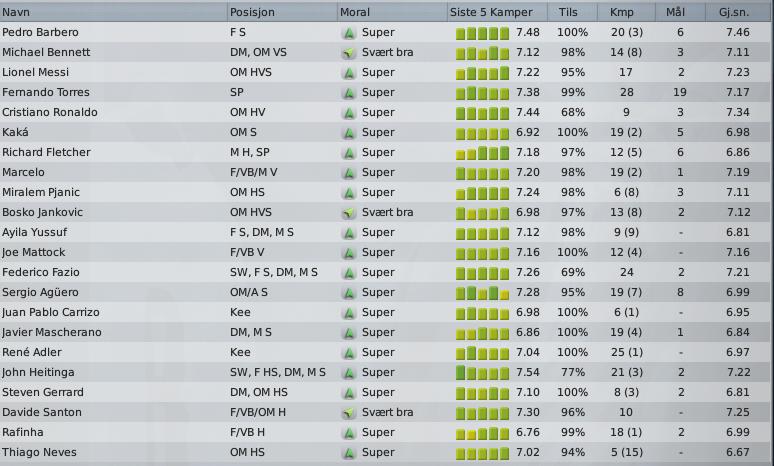
Task: Open player name Michael Bennett
Action: point(46,52)
